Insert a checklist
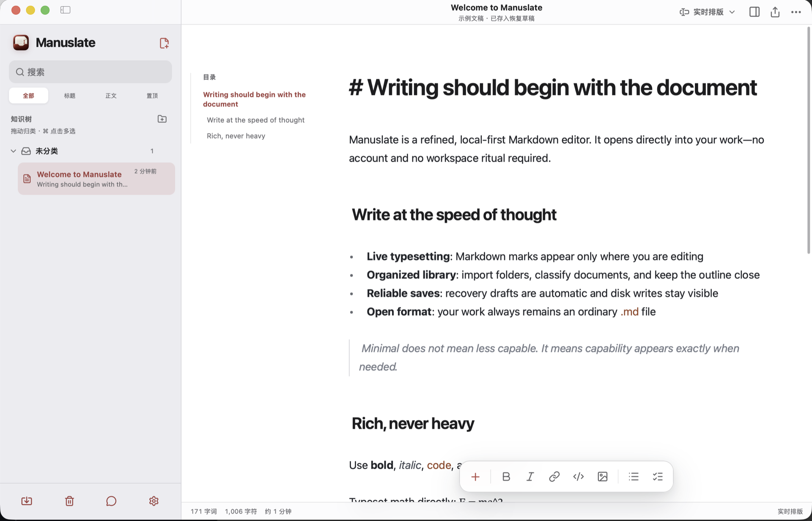This screenshot has height=521, width=812. pyautogui.click(x=658, y=477)
